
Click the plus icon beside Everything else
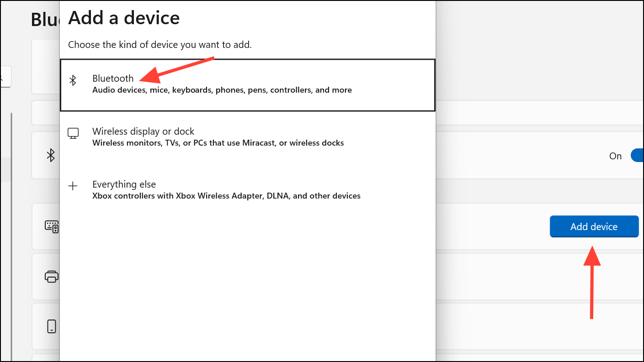pyautogui.click(x=73, y=186)
